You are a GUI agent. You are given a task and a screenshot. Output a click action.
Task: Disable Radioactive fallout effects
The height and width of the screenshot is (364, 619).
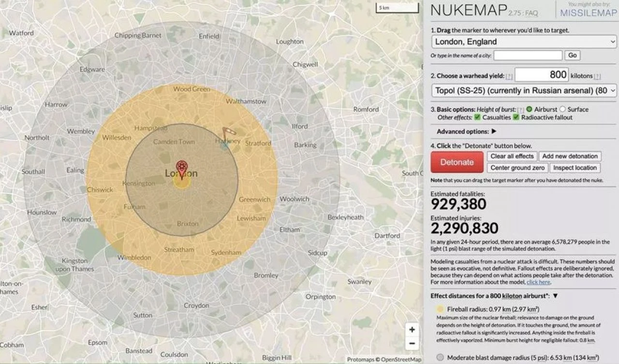point(516,116)
